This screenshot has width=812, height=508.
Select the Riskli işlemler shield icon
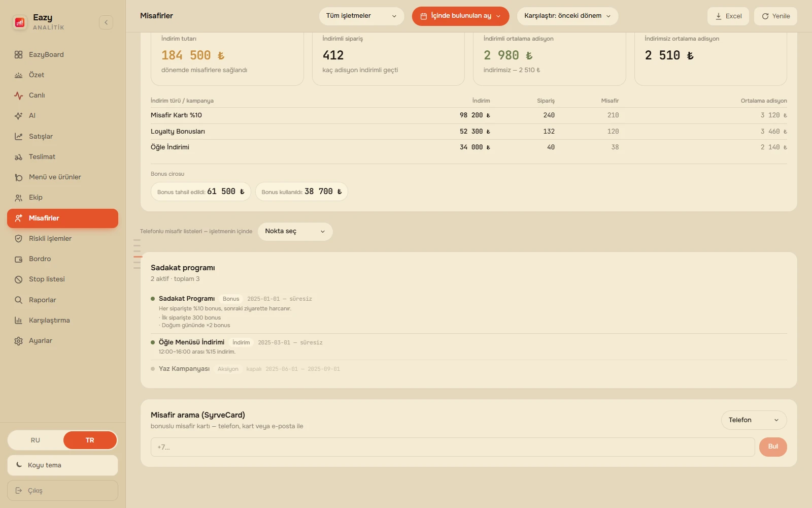tap(19, 239)
